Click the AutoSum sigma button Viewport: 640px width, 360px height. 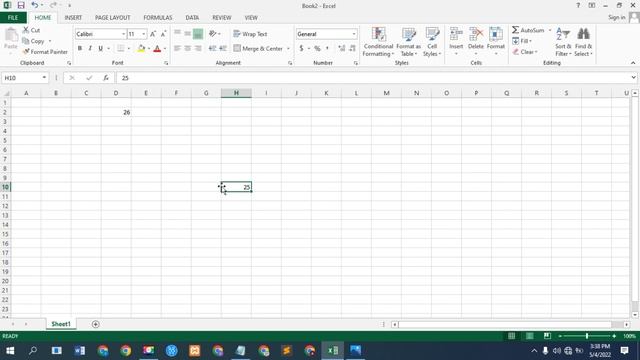(x=528, y=30)
